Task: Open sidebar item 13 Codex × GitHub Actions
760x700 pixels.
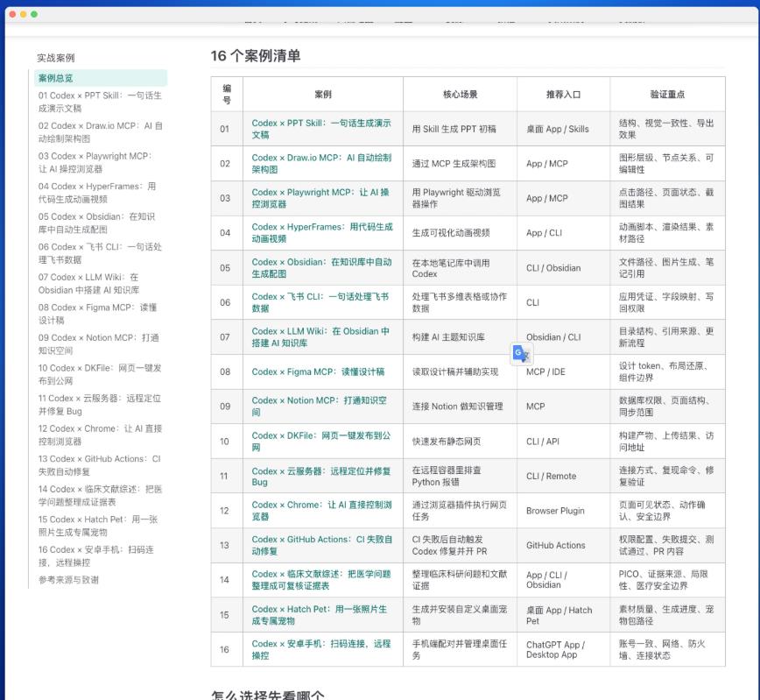Action: 101,465
